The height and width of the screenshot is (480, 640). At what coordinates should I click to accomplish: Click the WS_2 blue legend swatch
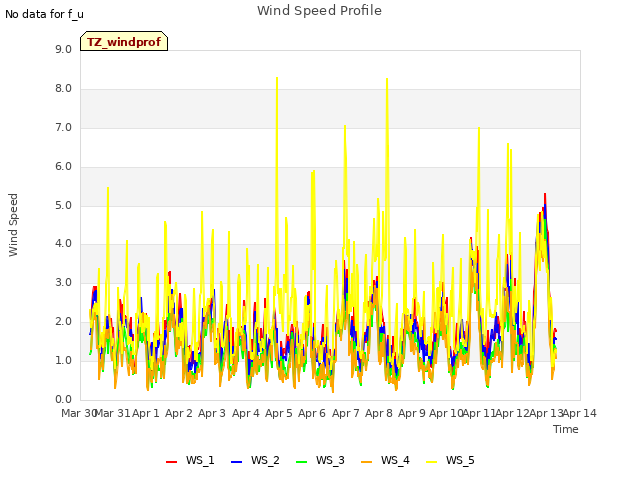tap(236, 462)
